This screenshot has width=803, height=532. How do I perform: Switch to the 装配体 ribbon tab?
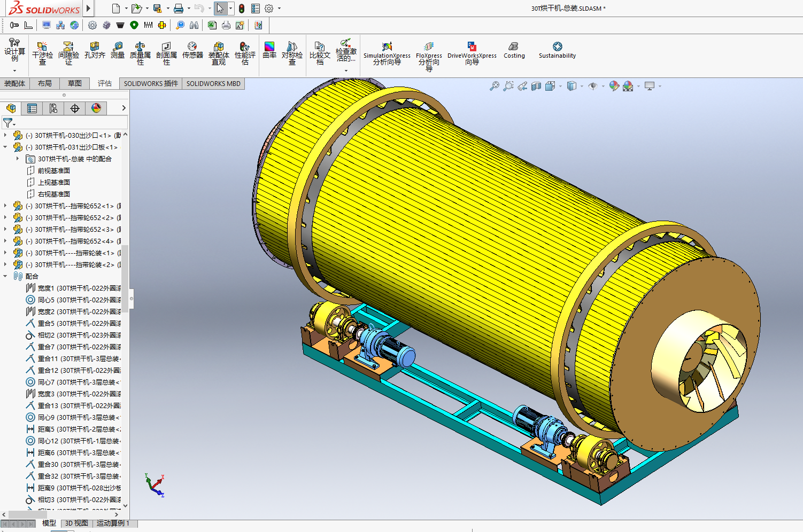tap(14, 83)
